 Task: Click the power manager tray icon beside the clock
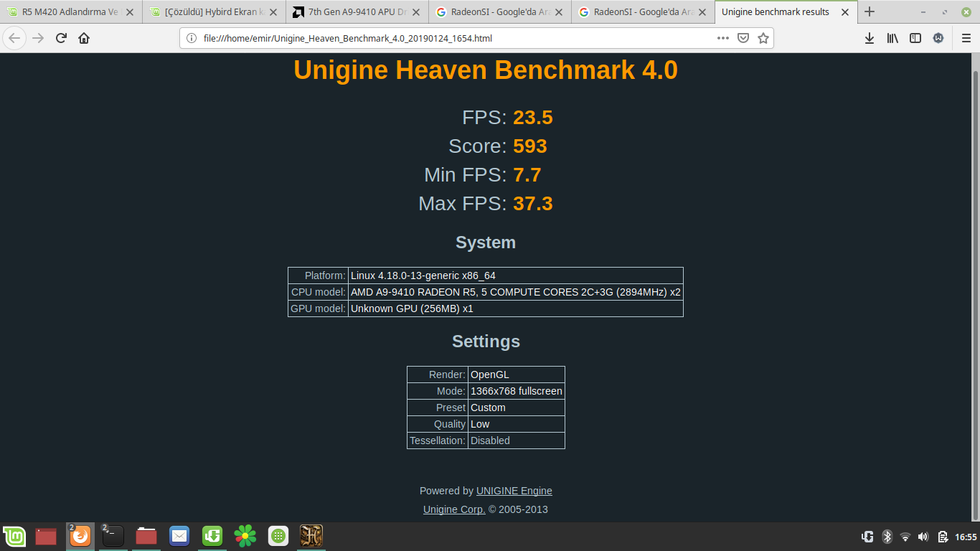tap(942, 537)
